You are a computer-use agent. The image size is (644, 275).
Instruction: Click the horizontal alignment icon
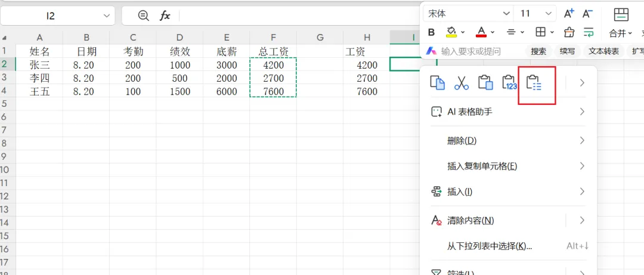click(512, 32)
